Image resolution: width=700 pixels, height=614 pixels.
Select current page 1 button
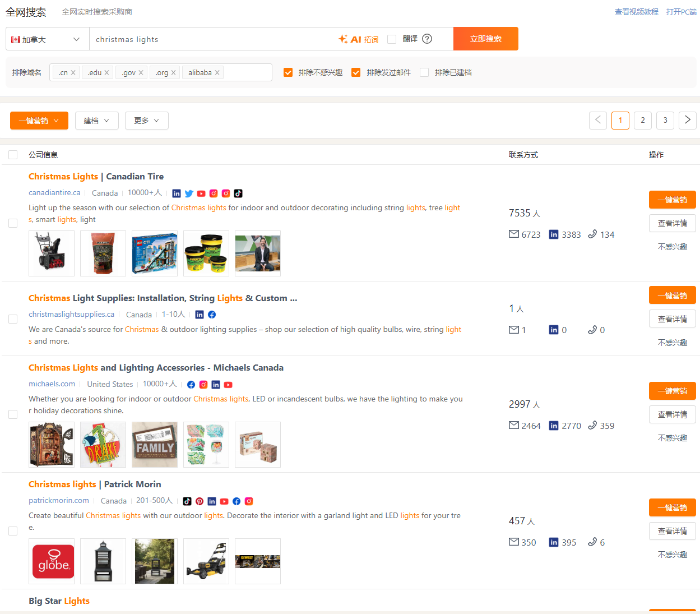point(620,121)
